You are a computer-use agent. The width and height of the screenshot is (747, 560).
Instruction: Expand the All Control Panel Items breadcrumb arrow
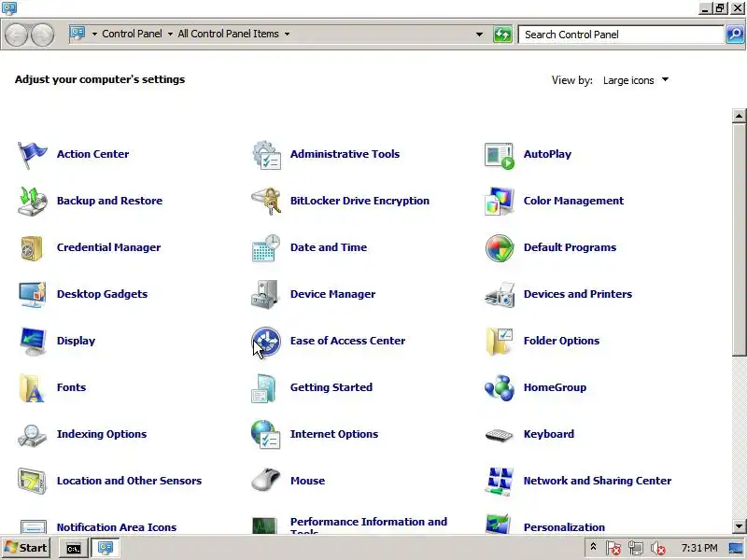pos(287,34)
